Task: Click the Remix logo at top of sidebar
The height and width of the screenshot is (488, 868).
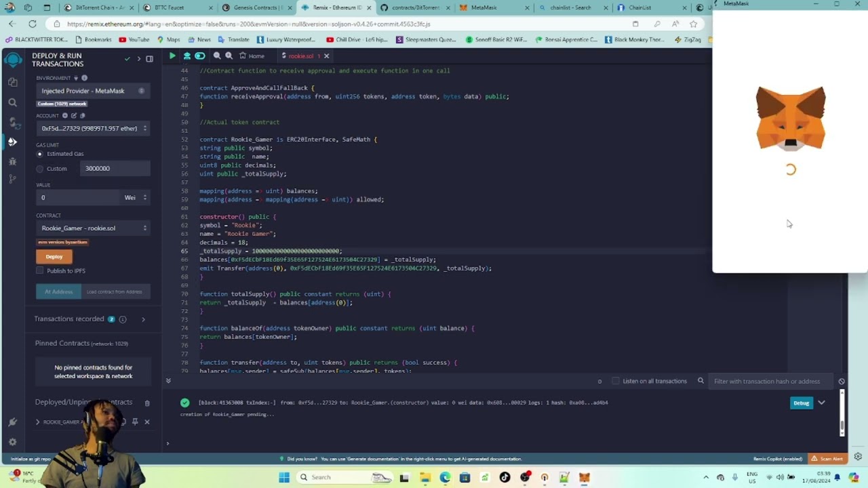Action: tap(12, 60)
